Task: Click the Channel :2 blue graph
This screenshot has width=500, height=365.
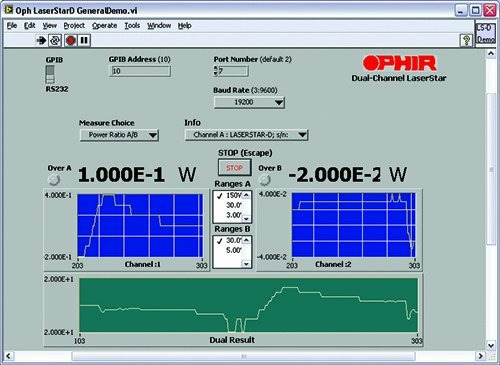Action: point(354,225)
